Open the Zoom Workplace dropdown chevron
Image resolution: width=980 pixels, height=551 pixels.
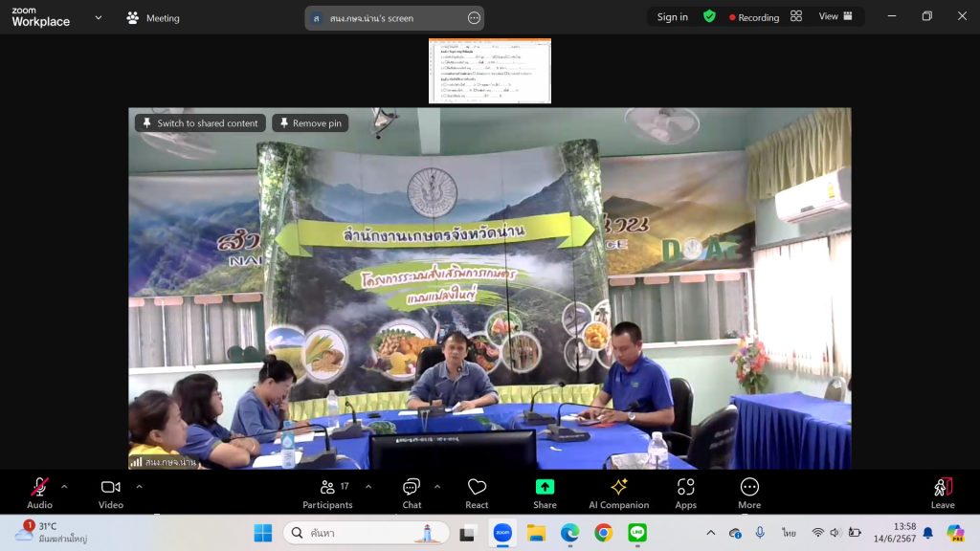pyautogui.click(x=98, y=17)
